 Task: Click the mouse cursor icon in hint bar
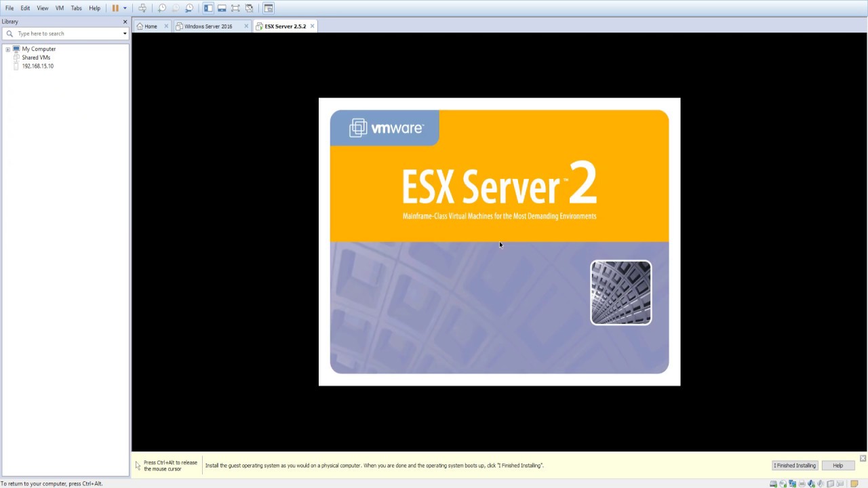point(138,466)
